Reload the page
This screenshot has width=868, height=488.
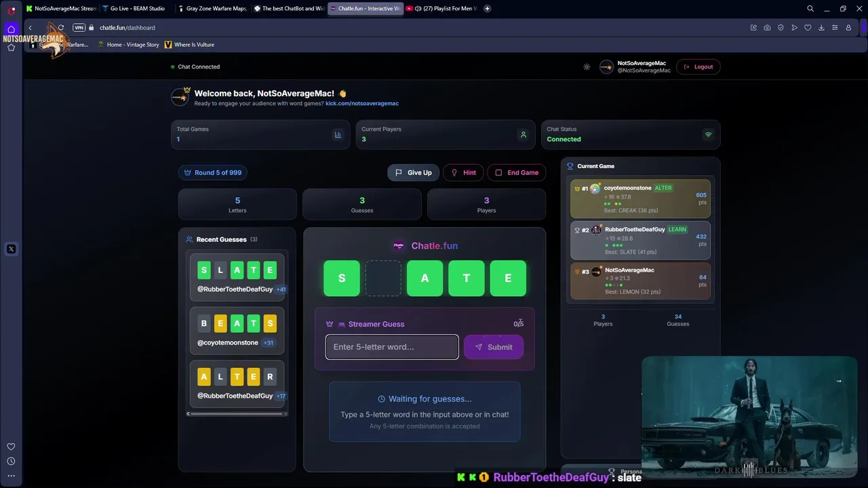[x=61, y=28]
